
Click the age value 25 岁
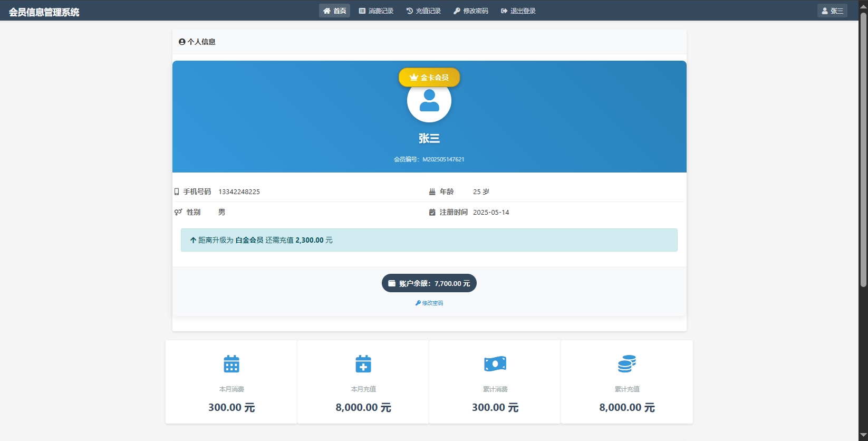(x=481, y=191)
